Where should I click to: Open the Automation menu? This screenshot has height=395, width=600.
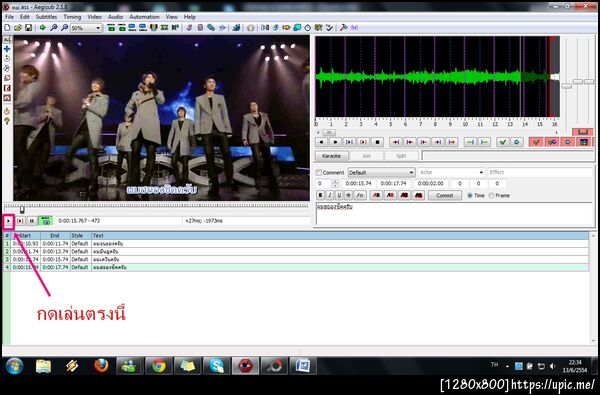[144, 17]
